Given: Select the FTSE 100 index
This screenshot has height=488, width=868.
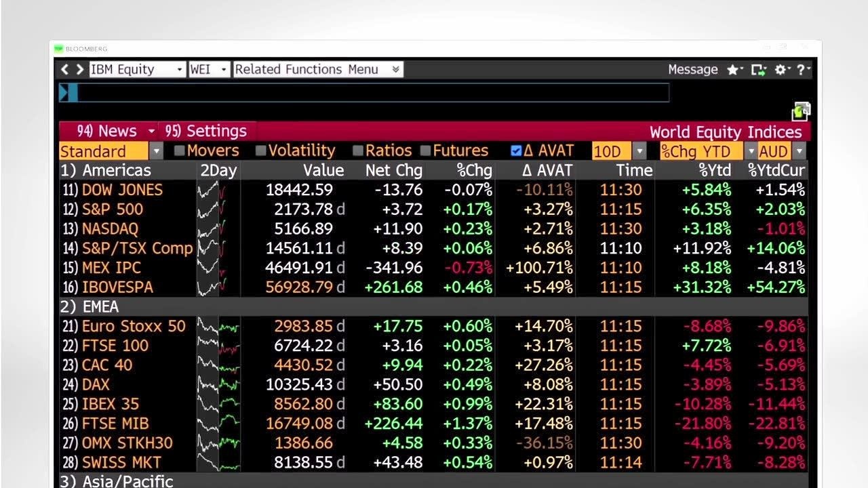Looking at the screenshot, I should (115, 346).
